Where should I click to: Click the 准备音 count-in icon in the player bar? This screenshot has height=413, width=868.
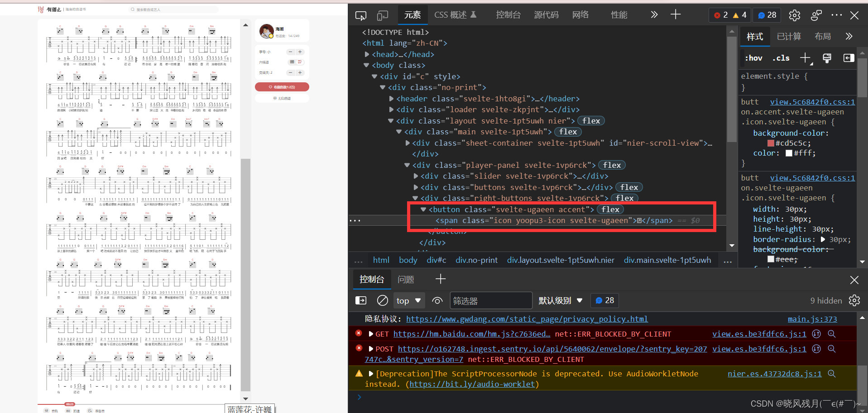tap(90, 411)
